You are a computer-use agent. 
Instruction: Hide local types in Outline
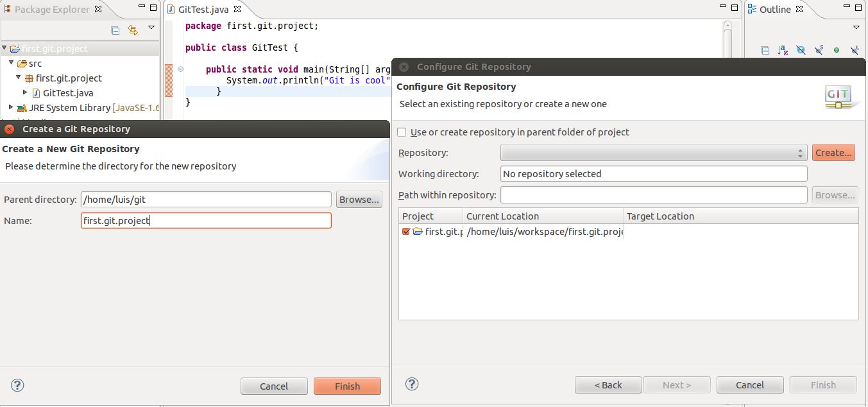[x=855, y=50]
